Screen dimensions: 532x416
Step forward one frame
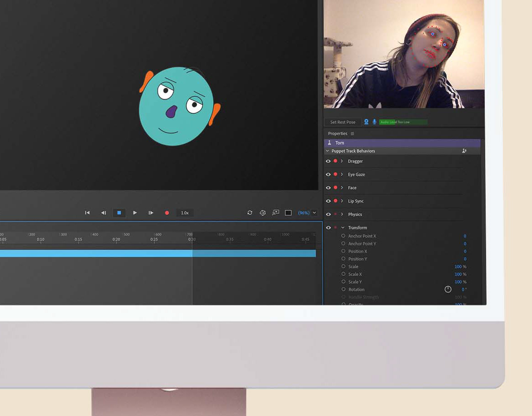click(x=151, y=213)
